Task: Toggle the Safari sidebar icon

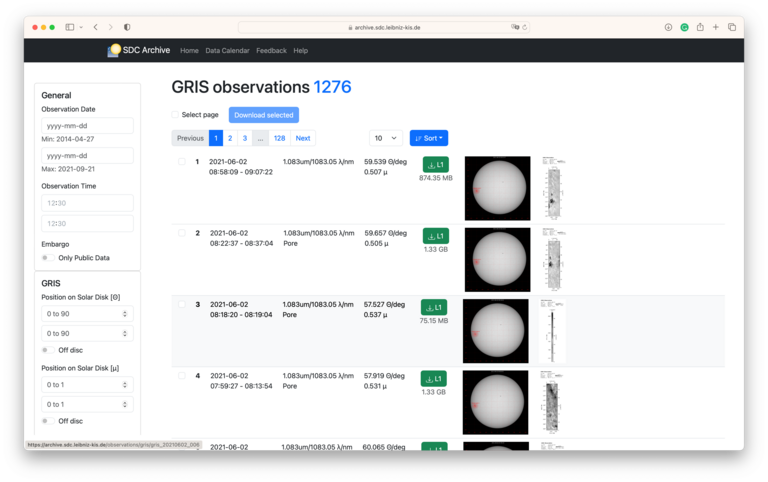Action: coord(69,27)
